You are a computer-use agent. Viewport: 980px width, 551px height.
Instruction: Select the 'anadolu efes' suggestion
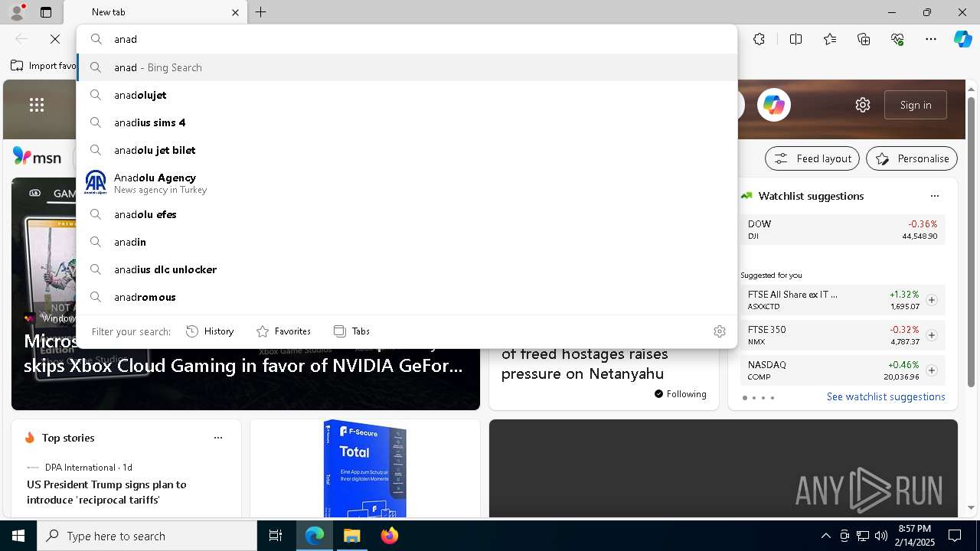pyautogui.click(x=407, y=214)
